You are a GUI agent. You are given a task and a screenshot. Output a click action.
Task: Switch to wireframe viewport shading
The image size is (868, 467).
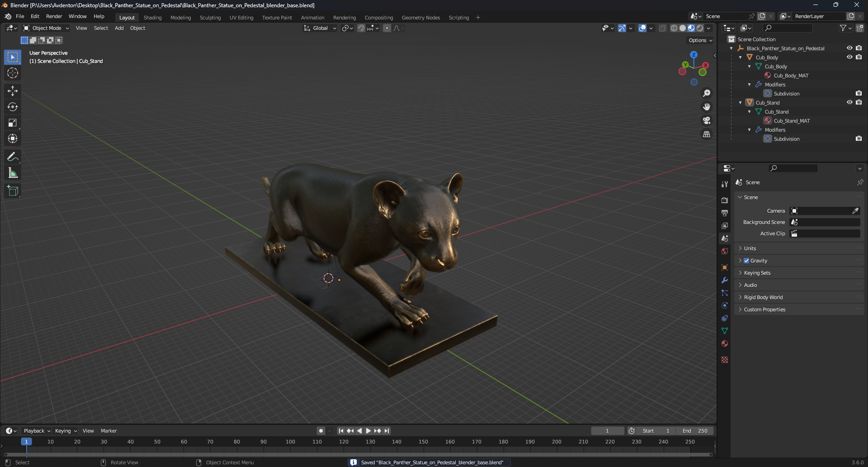pyautogui.click(x=674, y=28)
